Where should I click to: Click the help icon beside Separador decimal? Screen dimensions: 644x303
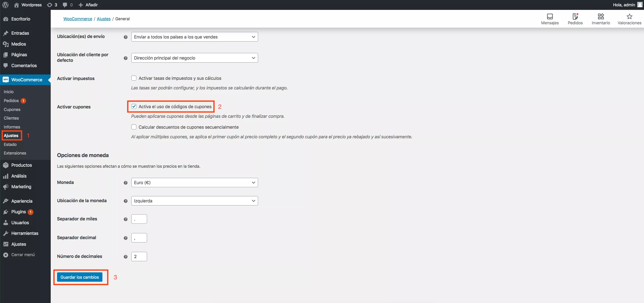point(126,238)
